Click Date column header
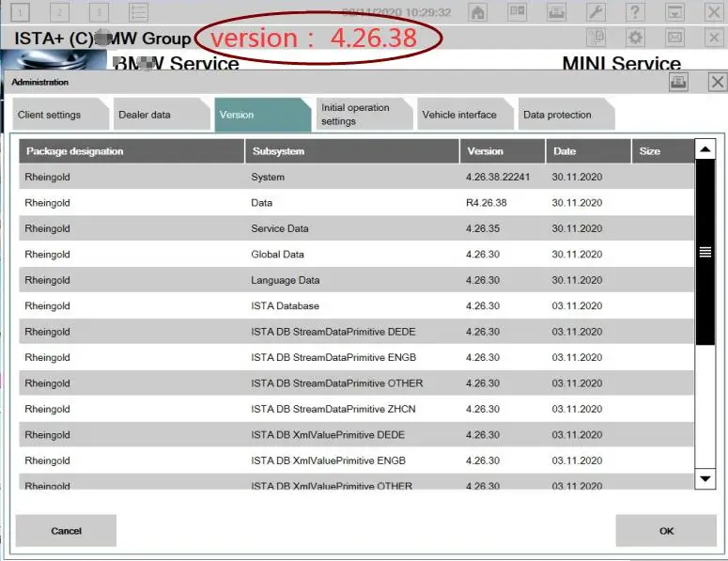 tap(588, 151)
